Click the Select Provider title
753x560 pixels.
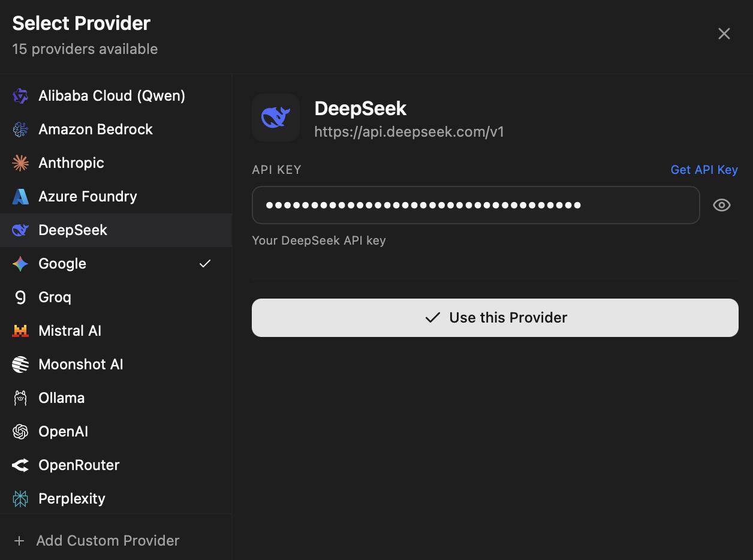[x=81, y=23]
